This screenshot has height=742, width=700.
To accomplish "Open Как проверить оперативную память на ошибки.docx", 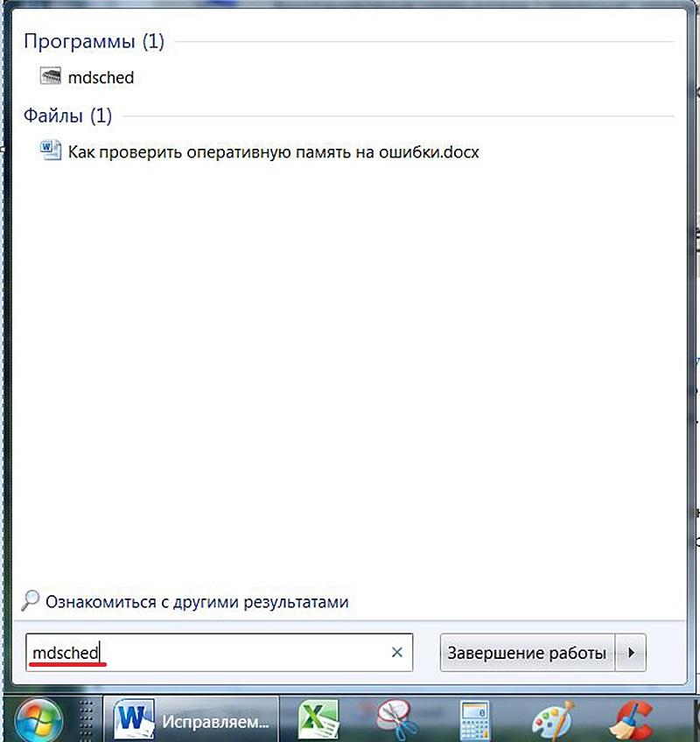I will 274,152.
